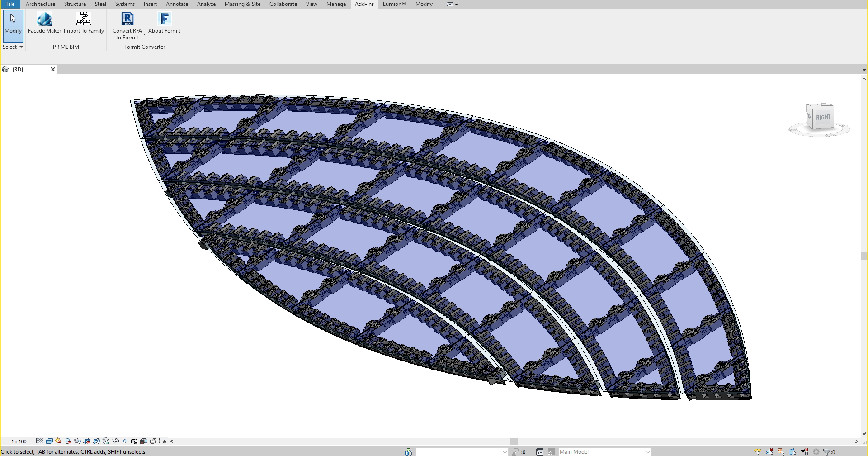Open Import To Family tool

(84, 23)
